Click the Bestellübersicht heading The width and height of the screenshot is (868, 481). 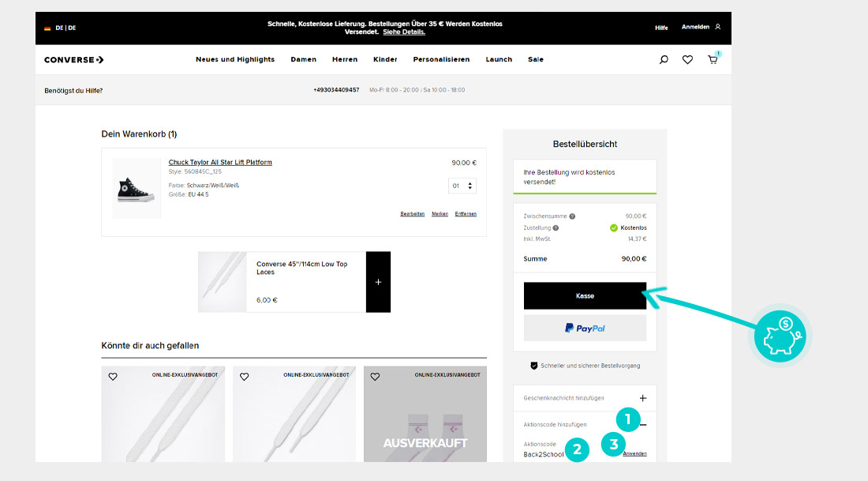tap(585, 144)
